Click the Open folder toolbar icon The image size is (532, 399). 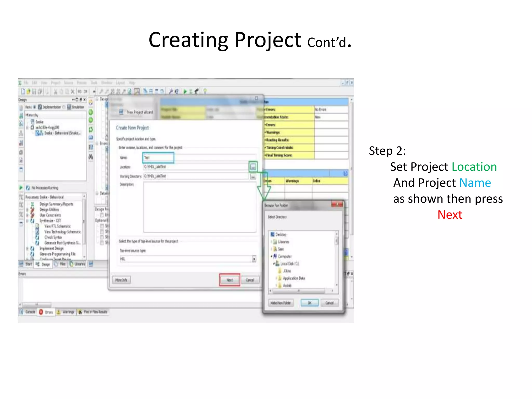coord(28,91)
